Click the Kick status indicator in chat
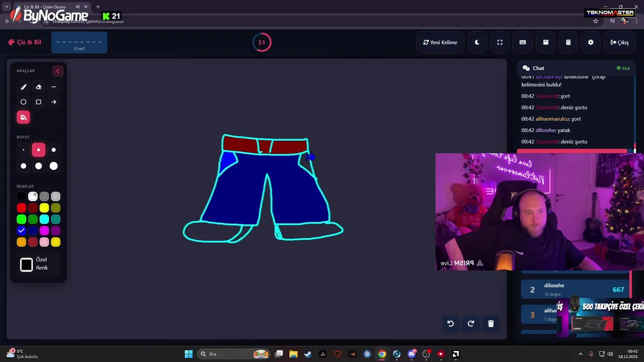This screenshot has height=362, width=644. (x=623, y=68)
